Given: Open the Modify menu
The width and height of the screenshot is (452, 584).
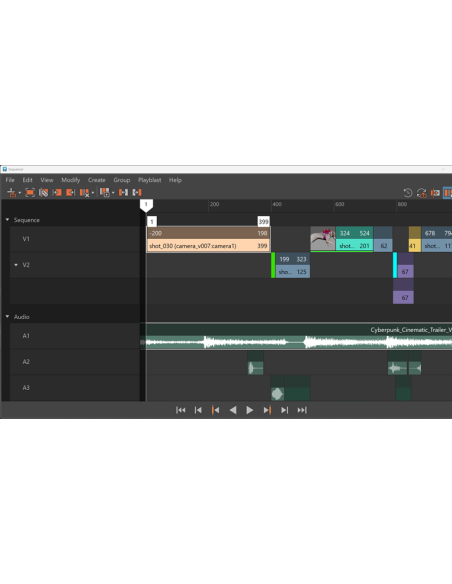Looking at the screenshot, I should pyautogui.click(x=70, y=180).
